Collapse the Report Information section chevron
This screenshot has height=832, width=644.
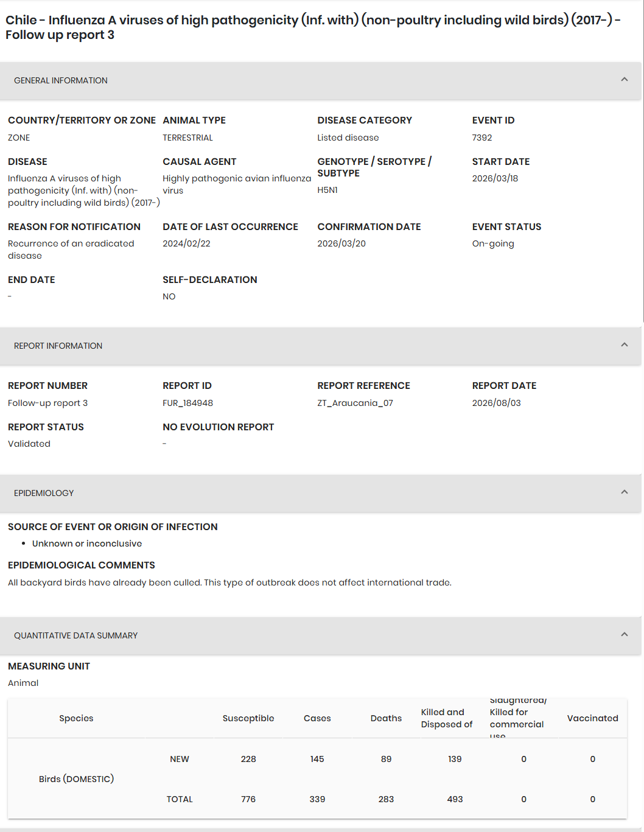624,345
